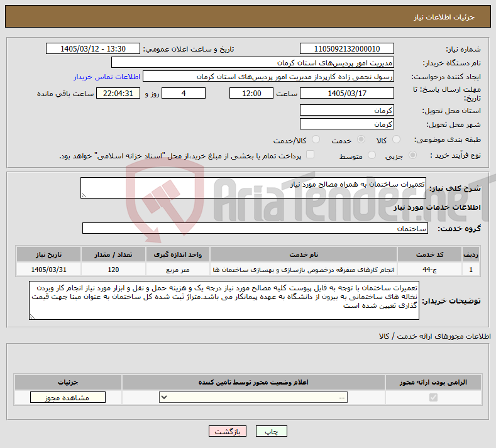The image size is (496, 448).
Task: Choose the متوسط purchase process option
Action: click(372, 155)
